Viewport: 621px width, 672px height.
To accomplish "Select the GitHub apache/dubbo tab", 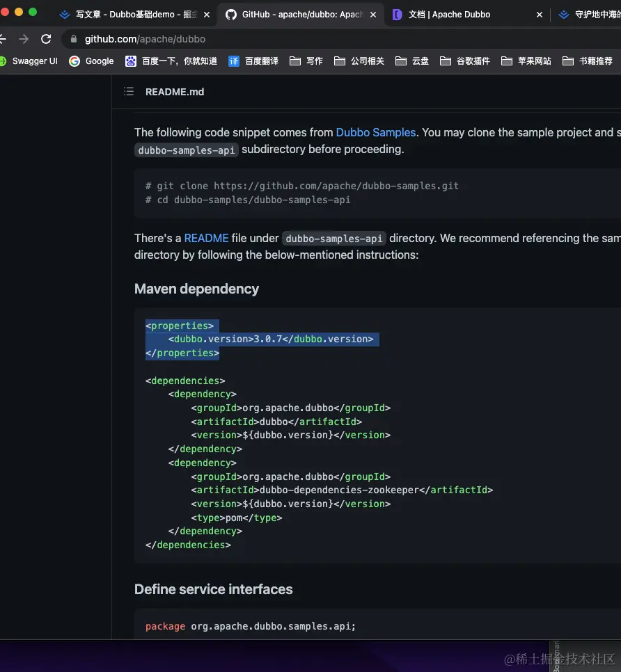I will tap(300, 15).
